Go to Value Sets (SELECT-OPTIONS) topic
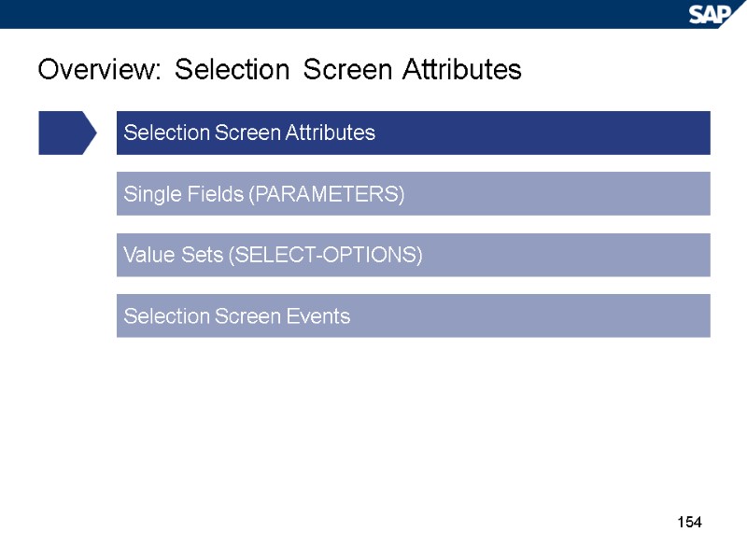Image resolution: width=747 pixels, height=560 pixels. [x=413, y=255]
